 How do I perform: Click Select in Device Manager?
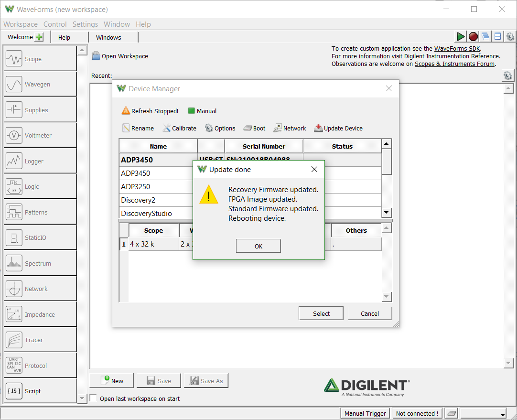click(x=321, y=313)
